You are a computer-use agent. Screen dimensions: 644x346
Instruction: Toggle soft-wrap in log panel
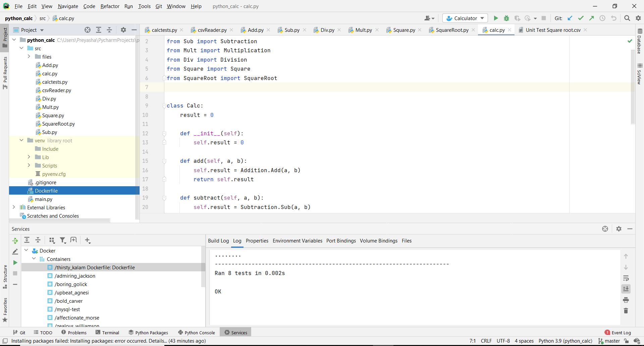coord(626,278)
